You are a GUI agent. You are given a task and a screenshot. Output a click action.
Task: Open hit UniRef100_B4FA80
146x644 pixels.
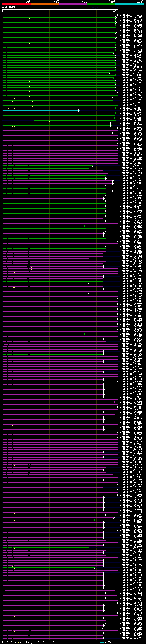pos(131,17)
